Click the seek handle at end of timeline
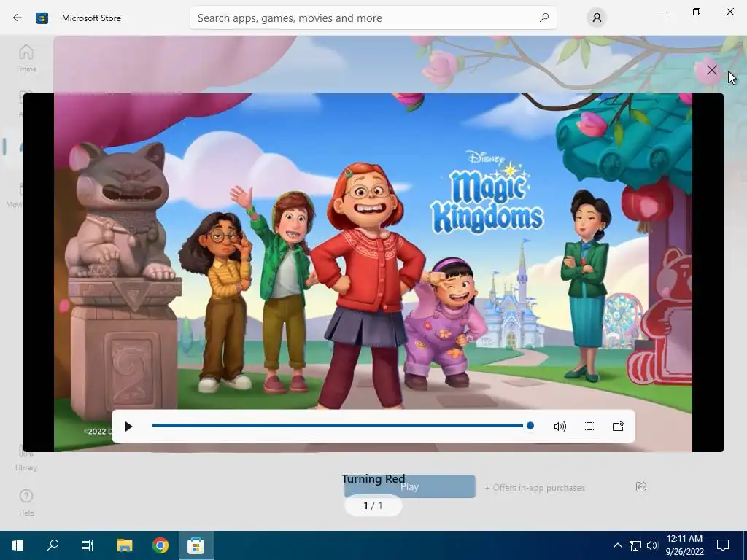This screenshot has height=560, width=747. [x=530, y=426]
